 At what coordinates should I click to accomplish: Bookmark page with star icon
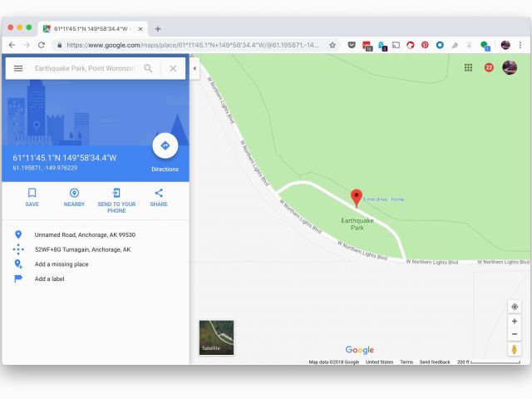point(332,45)
